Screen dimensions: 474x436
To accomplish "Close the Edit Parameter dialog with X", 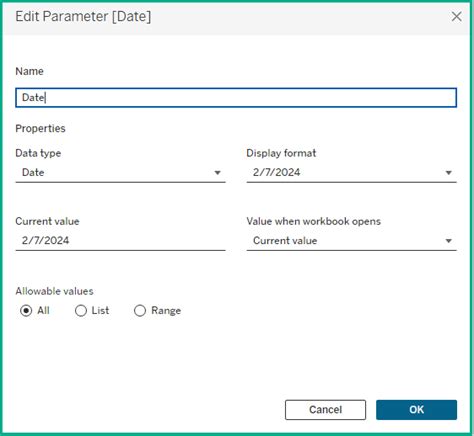I will pyautogui.click(x=456, y=16).
